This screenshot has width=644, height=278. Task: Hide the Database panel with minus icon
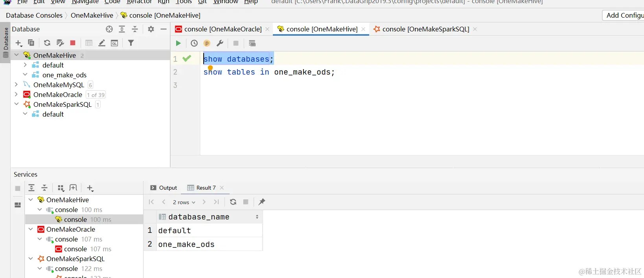pyautogui.click(x=164, y=29)
